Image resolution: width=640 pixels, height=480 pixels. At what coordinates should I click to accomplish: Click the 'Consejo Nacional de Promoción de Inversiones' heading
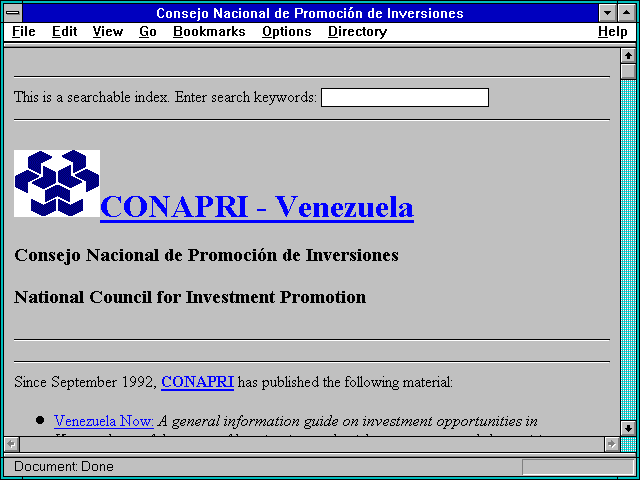tap(207, 256)
